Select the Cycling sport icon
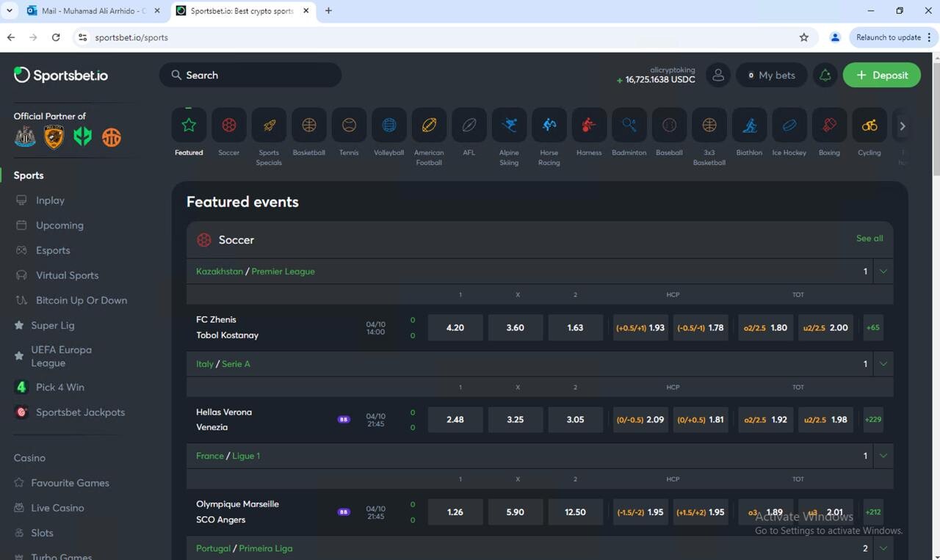Viewport: 940px width, 560px height. [869, 126]
